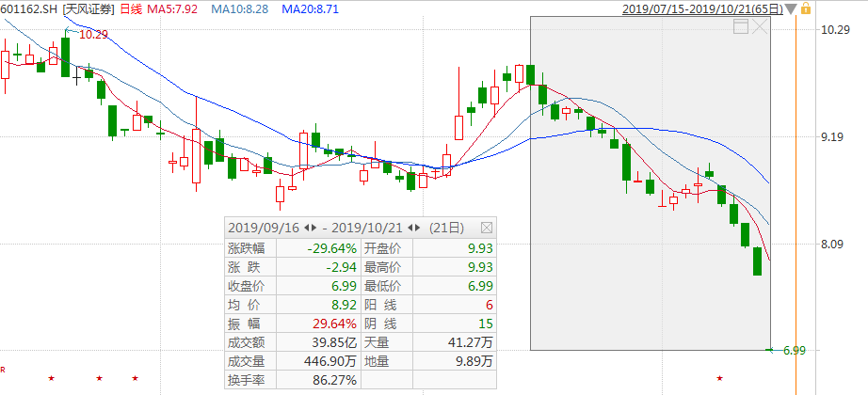Image resolution: width=868 pixels, height=395 pixels.
Task: Click the 涨 跌 value -2.94
Action: coord(342,267)
